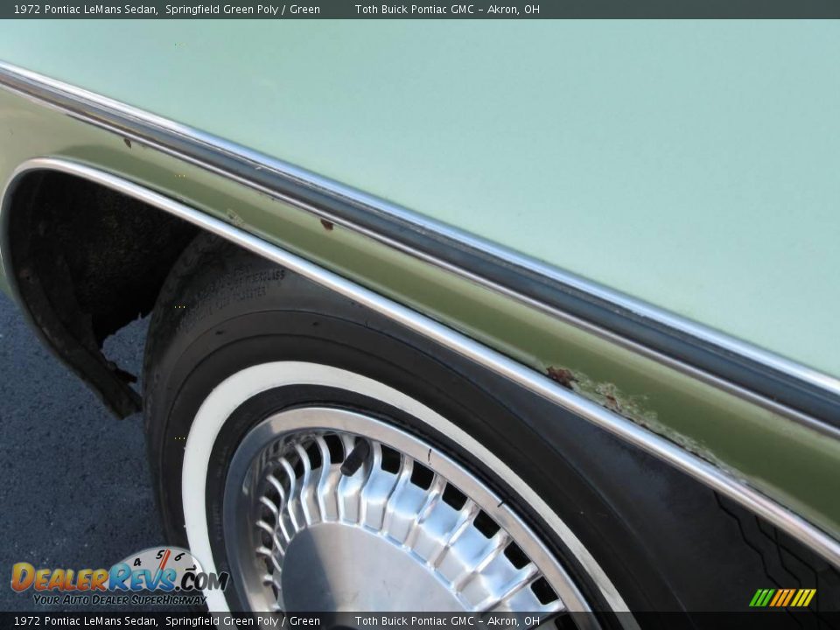Click 'Springfield Green Poly / Green' in the top caption

tap(242, 10)
